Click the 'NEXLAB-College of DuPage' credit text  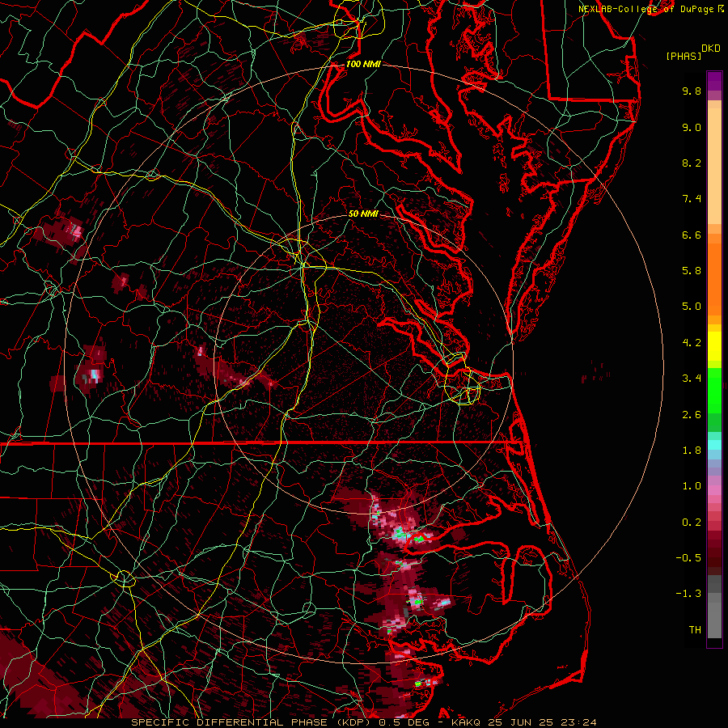tap(645, 9)
